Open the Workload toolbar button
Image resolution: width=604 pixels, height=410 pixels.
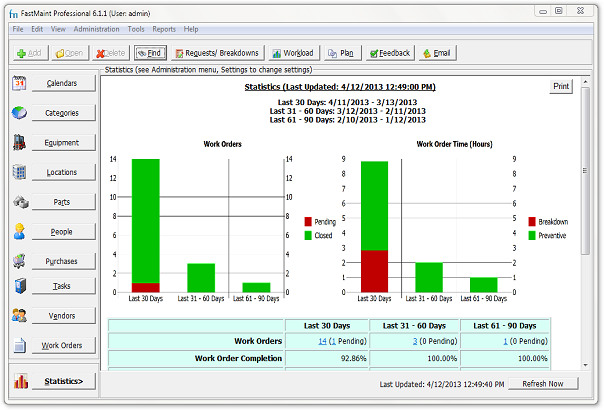[294, 53]
